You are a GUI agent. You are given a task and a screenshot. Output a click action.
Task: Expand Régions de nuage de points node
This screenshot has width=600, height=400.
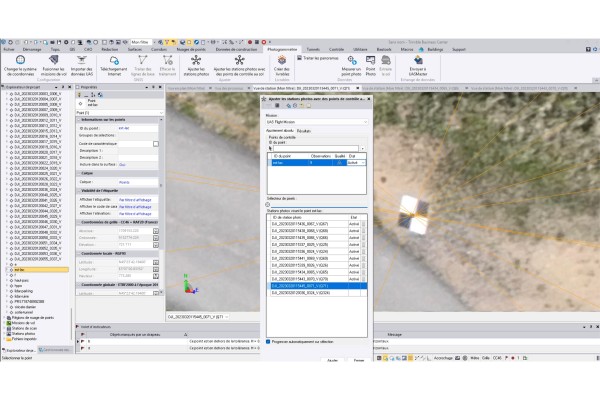pos(5,318)
